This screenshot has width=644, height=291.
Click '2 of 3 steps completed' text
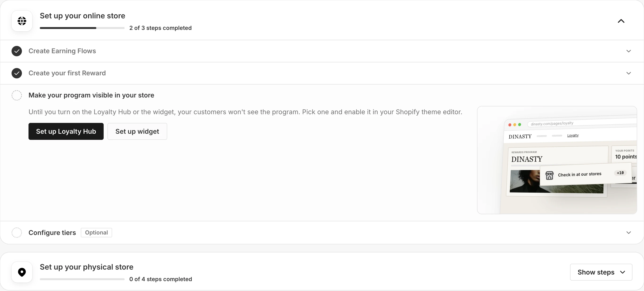click(160, 28)
